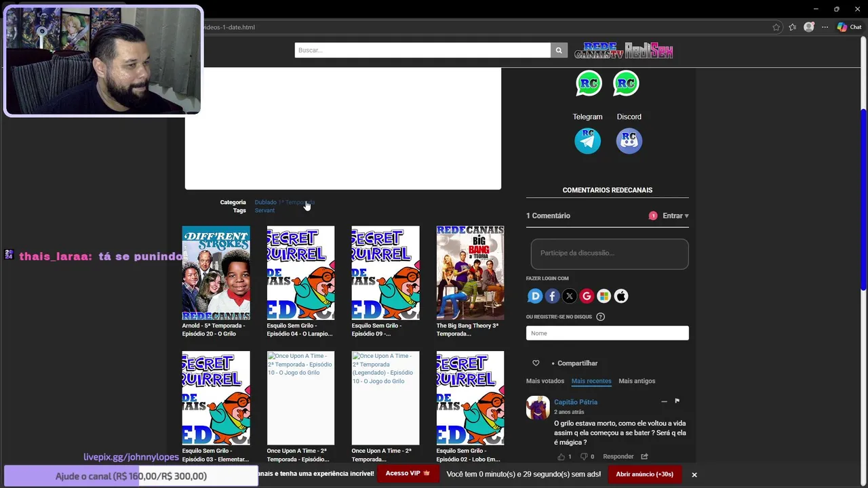Click the Abrir anúncio (+30s) button
The width and height of the screenshot is (868, 488).
pyautogui.click(x=644, y=474)
